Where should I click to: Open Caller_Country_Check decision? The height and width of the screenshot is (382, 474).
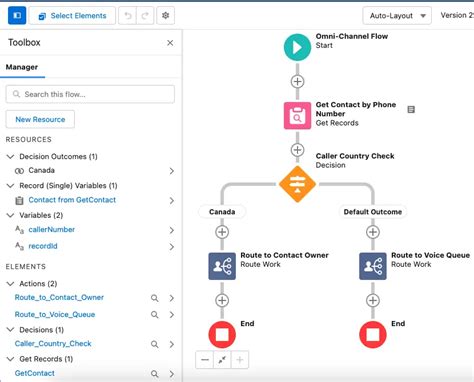click(53, 343)
